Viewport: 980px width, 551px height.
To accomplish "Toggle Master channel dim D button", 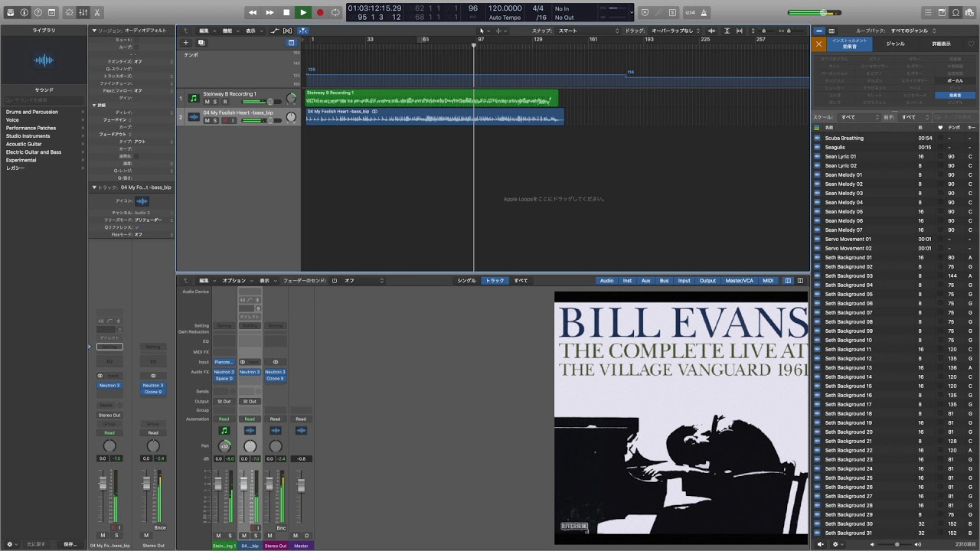I will (x=307, y=536).
